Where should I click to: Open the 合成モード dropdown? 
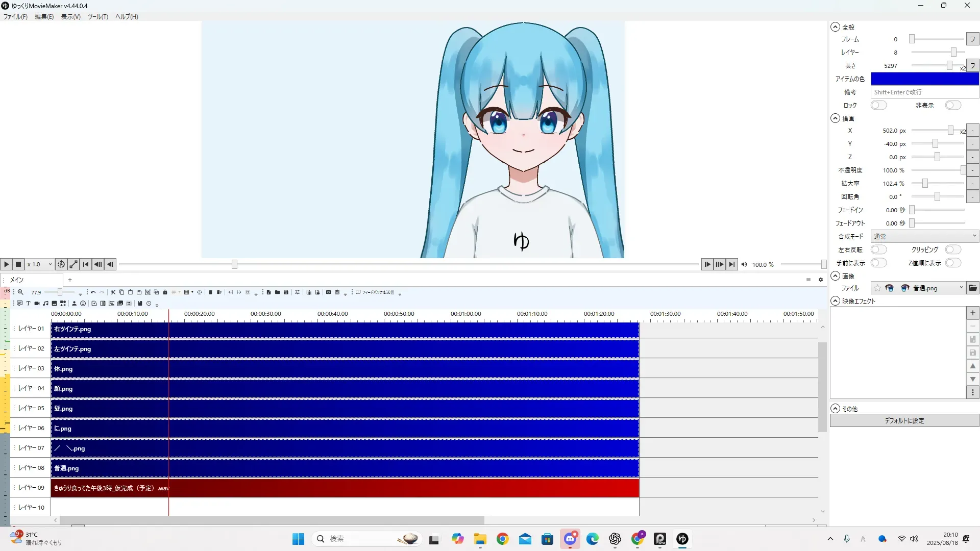(924, 236)
